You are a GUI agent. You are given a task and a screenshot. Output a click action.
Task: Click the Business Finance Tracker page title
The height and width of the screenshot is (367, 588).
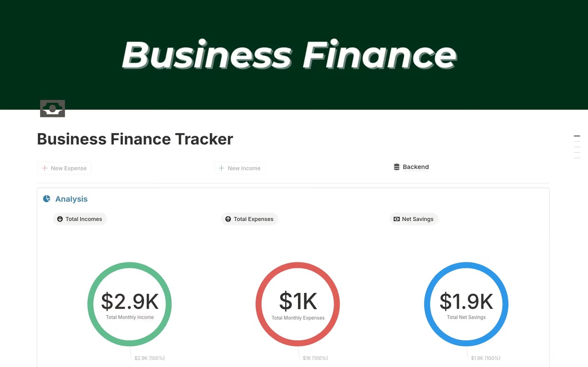[135, 139]
